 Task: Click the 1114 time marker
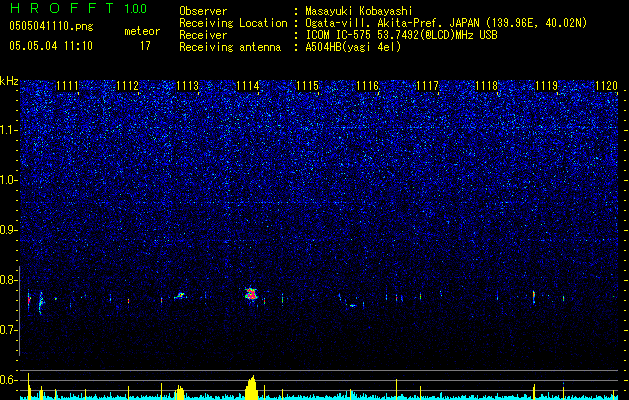[x=248, y=86]
